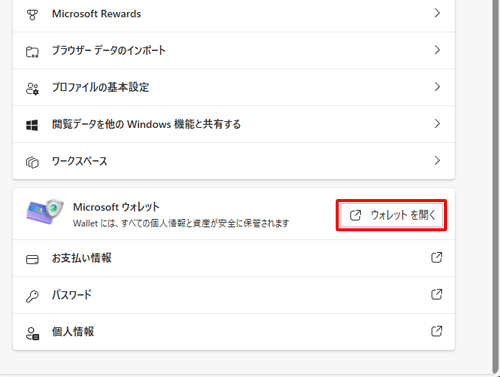
Task: Expand the Windows 機能と共有する chevron
Action: [437, 124]
